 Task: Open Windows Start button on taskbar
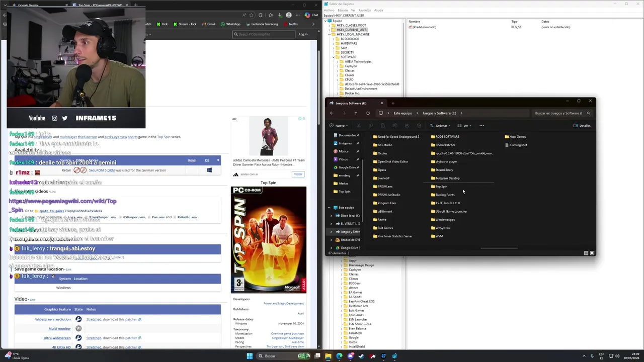pyautogui.click(x=250, y=356)
